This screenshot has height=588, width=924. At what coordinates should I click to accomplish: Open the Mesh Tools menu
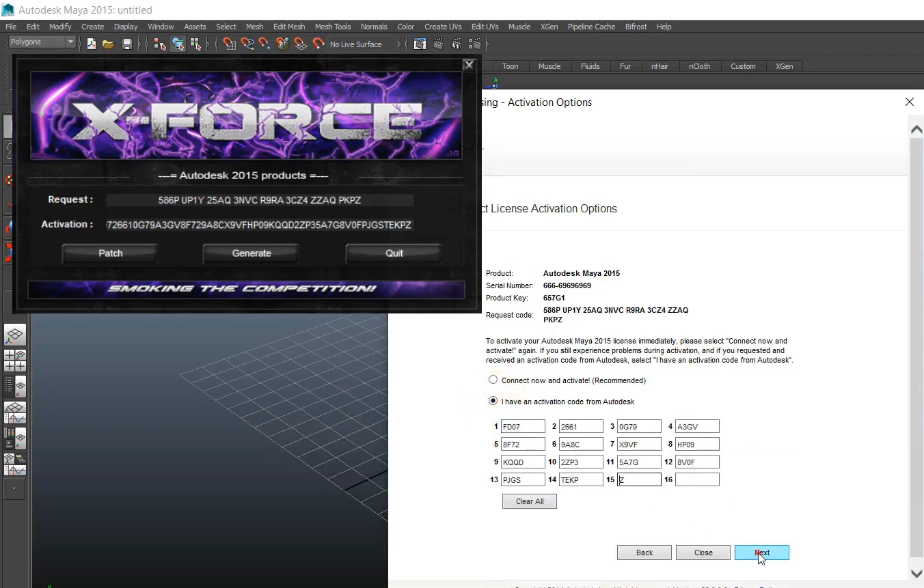pyautogui.click(x=332, y=27)
